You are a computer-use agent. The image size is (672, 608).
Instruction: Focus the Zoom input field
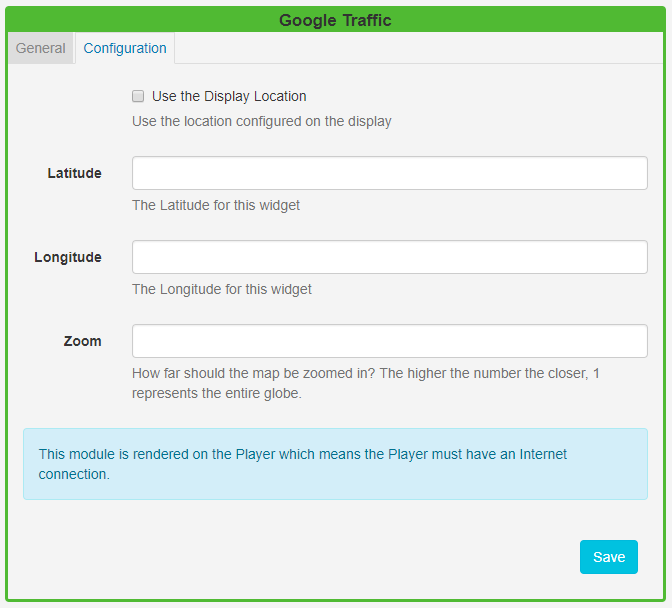point(389,341)
